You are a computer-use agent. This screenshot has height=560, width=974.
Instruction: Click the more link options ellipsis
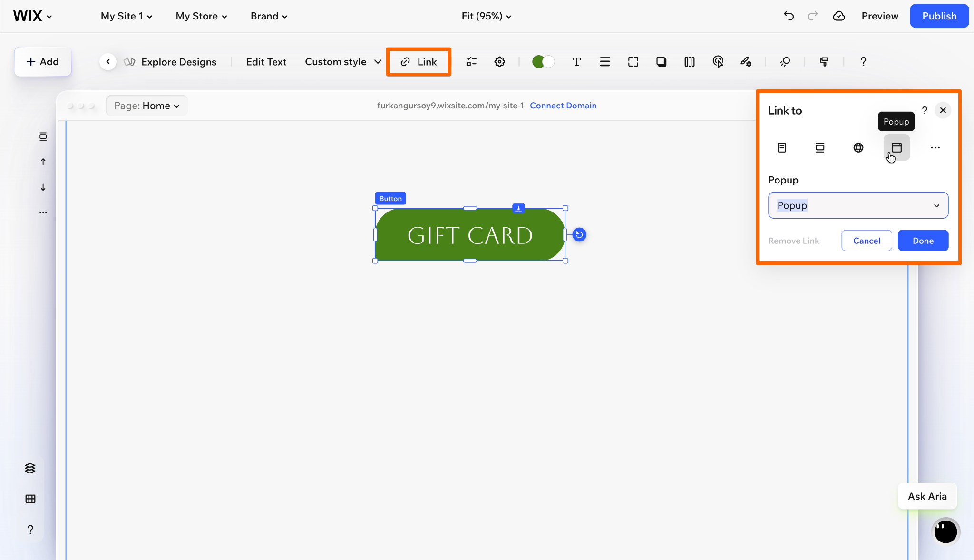point(935,147)
